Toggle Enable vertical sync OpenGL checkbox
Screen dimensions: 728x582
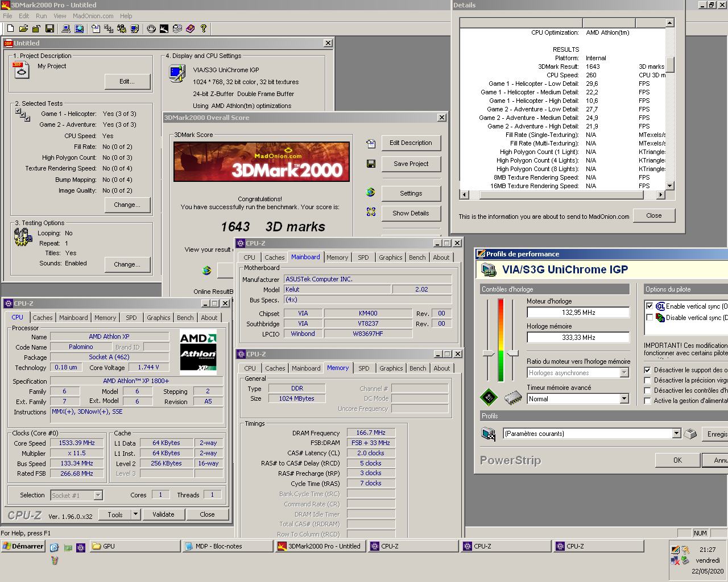(650, 306)
